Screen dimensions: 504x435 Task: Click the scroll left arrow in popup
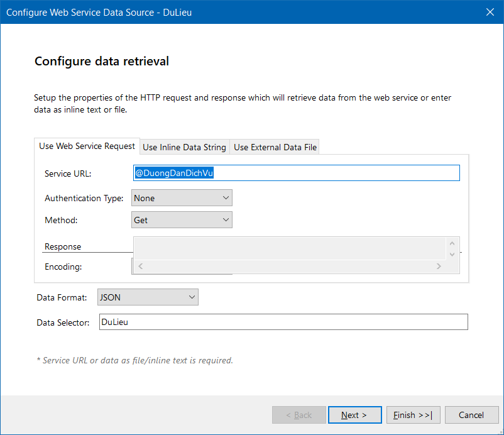140,267
